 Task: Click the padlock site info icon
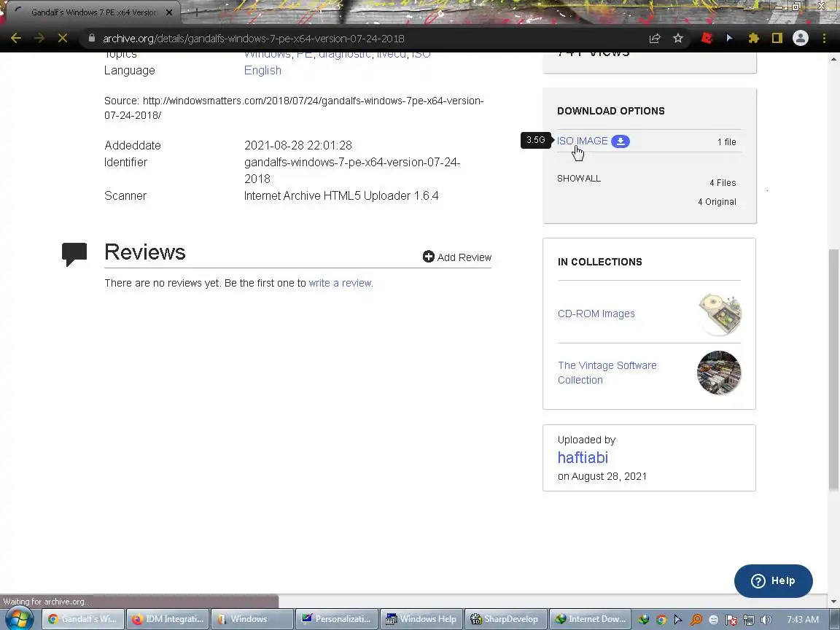(92, 38)
